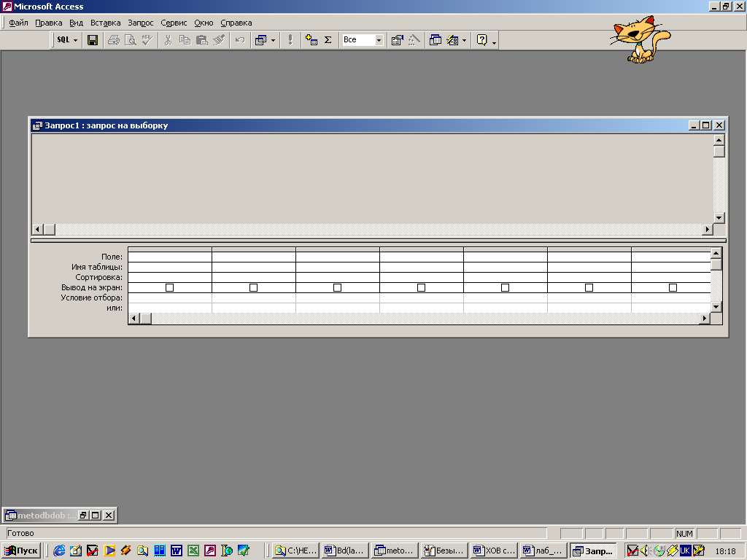Viewport: 747px width, 560px height.
Task: Tick the third column's show-on-screen checkbox
Action: (337, 287)
